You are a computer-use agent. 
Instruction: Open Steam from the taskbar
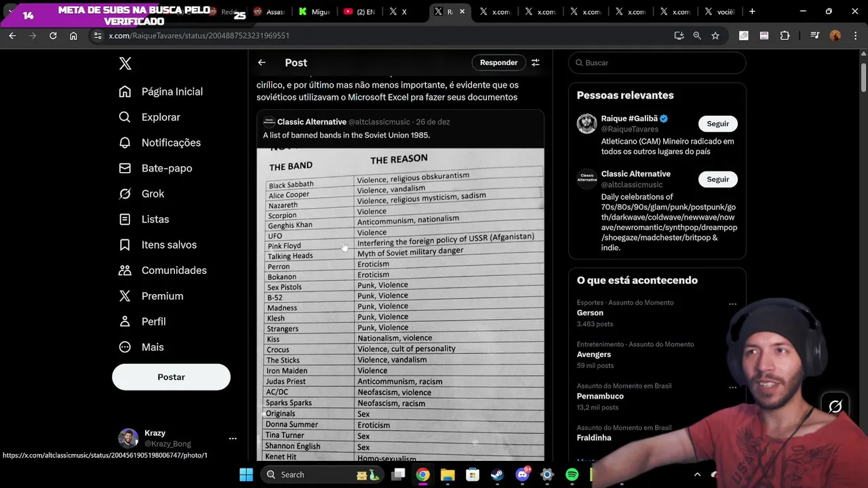[497, 474]
